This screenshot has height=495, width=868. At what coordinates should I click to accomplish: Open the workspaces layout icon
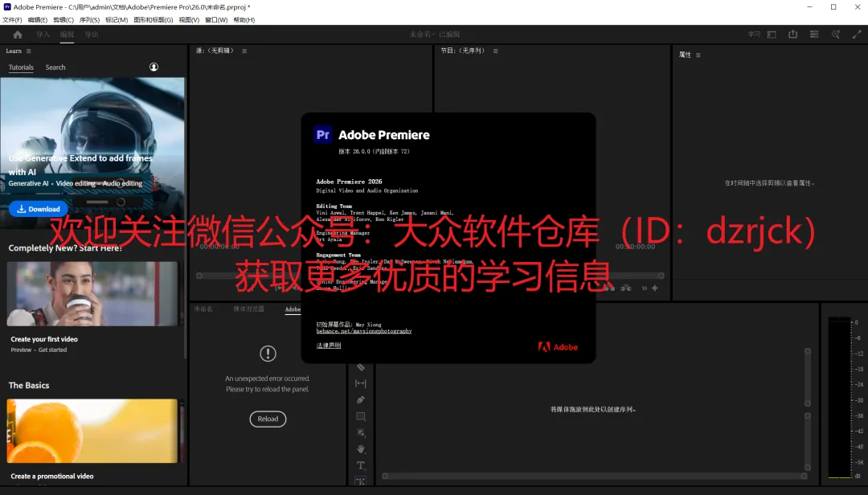pyautogui.click(x=772, y=35)
